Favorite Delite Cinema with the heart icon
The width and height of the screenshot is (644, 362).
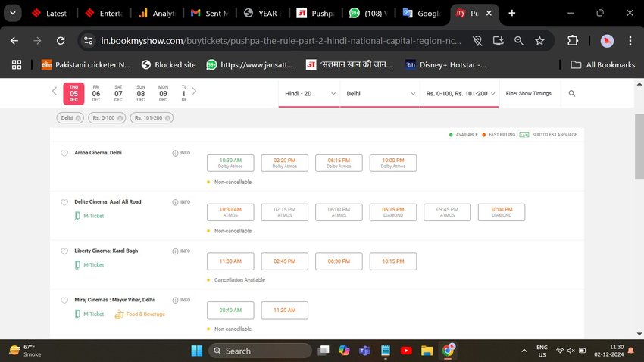point(64,202)
